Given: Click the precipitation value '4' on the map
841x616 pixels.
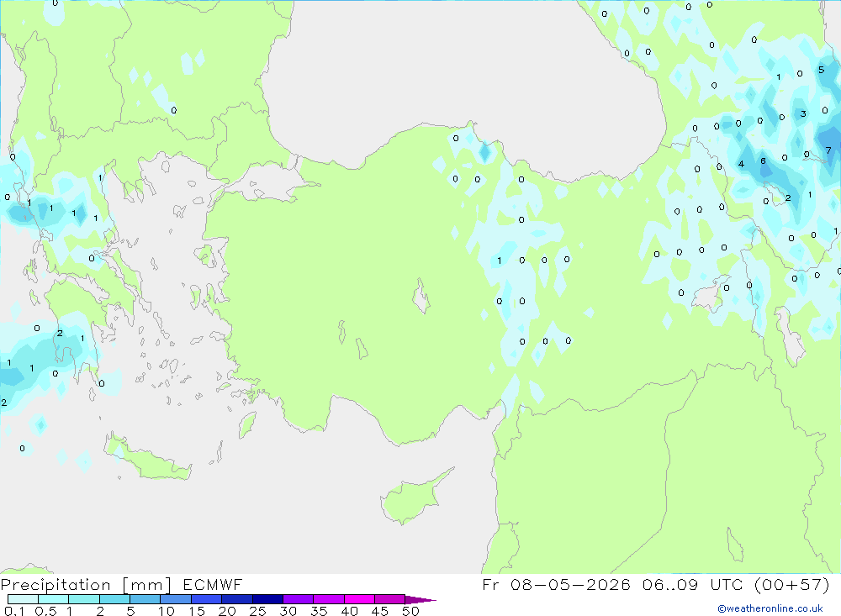Looking at the screenshot, I should (x=741, y=164).
